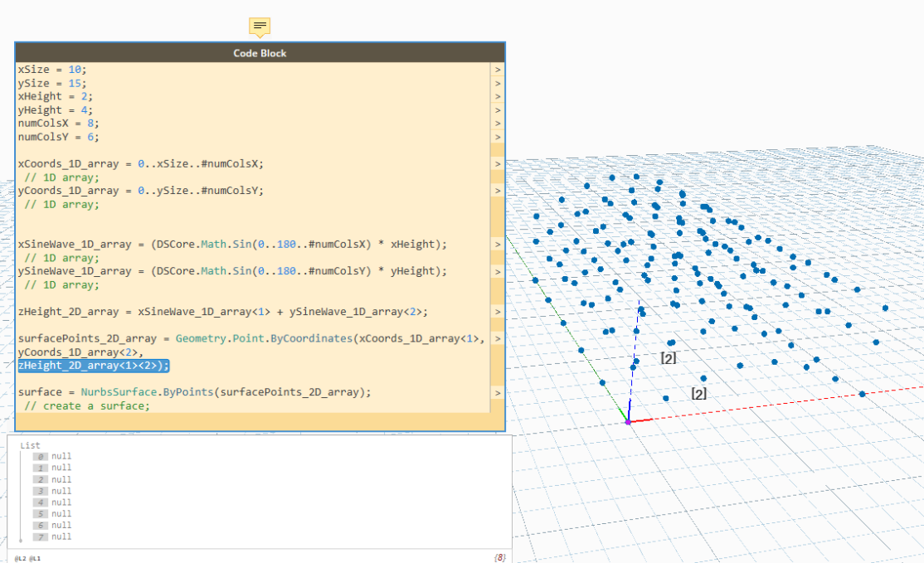Viewport: 924px width, 563px height.
Task: Click the zHeight_2D_array output port arrow
Action: (498, 312)
